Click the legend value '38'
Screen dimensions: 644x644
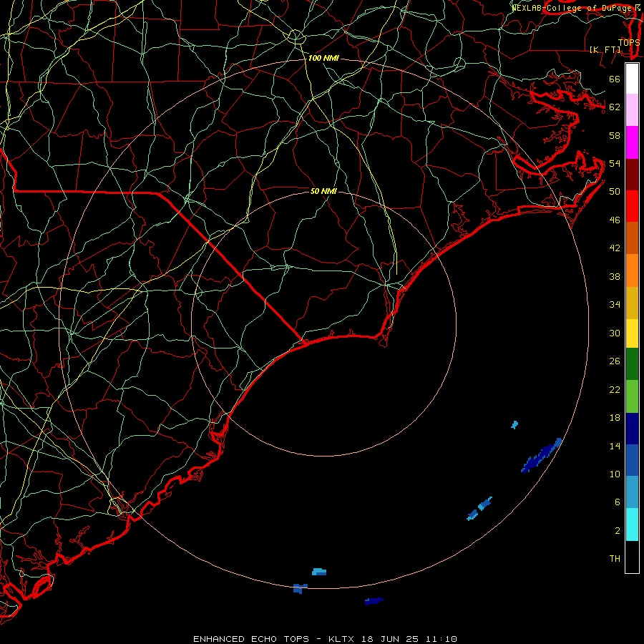pyautogui.click(x=615, y=277)
